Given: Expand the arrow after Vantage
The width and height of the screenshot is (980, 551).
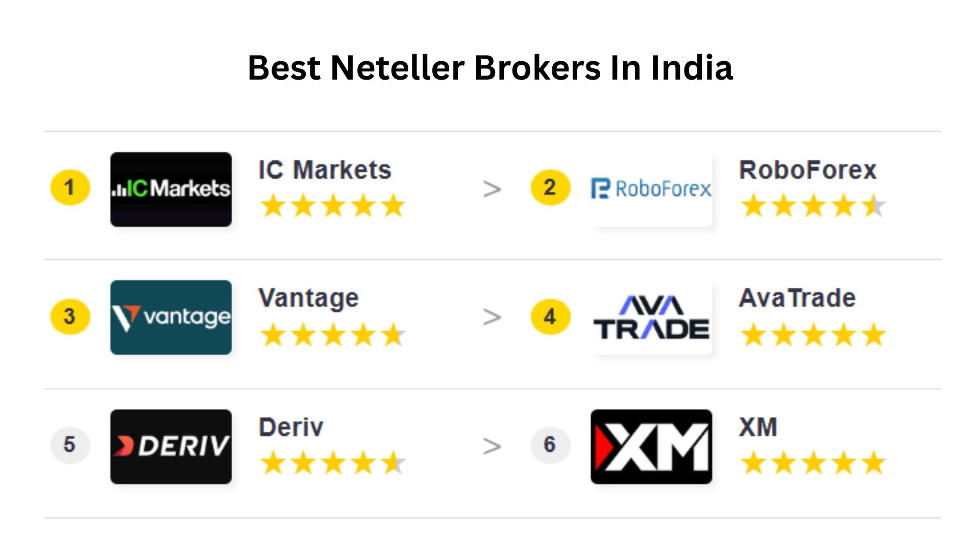Looking at the screenshot, I should pyautogui.click(x=492, y=317).
